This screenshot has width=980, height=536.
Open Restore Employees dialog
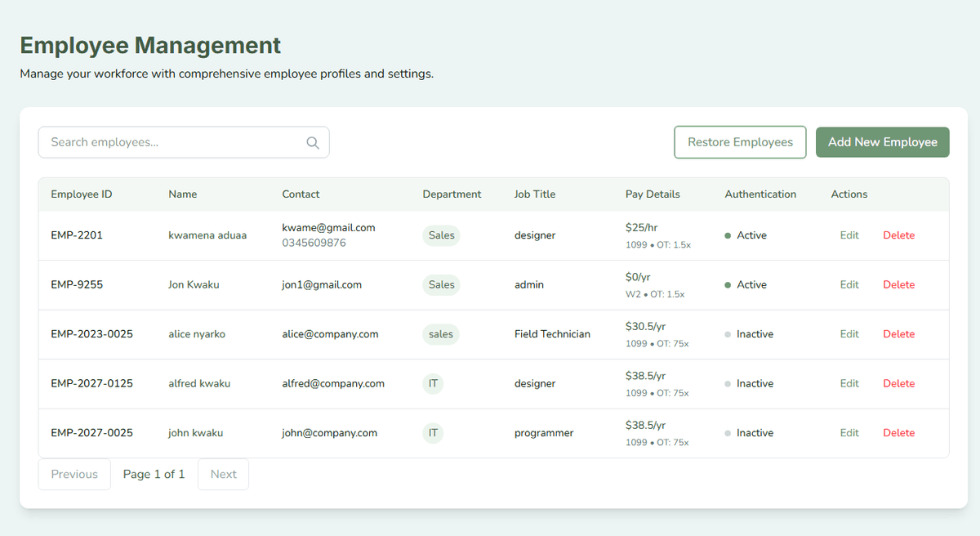click(x=740, y=142)
